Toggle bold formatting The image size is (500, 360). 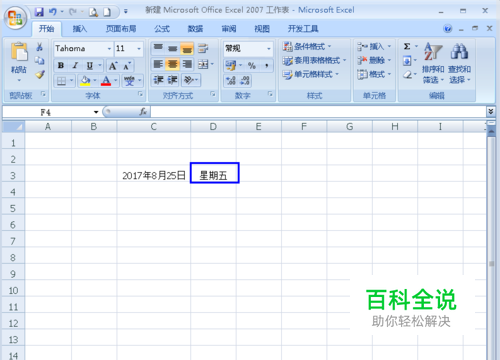tap(61, 65)
